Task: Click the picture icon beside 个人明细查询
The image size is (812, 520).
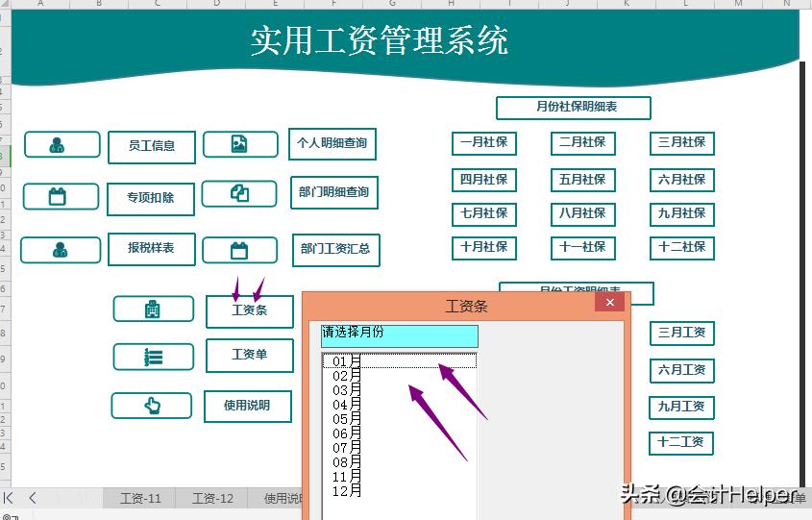Action: coord(239,144)
